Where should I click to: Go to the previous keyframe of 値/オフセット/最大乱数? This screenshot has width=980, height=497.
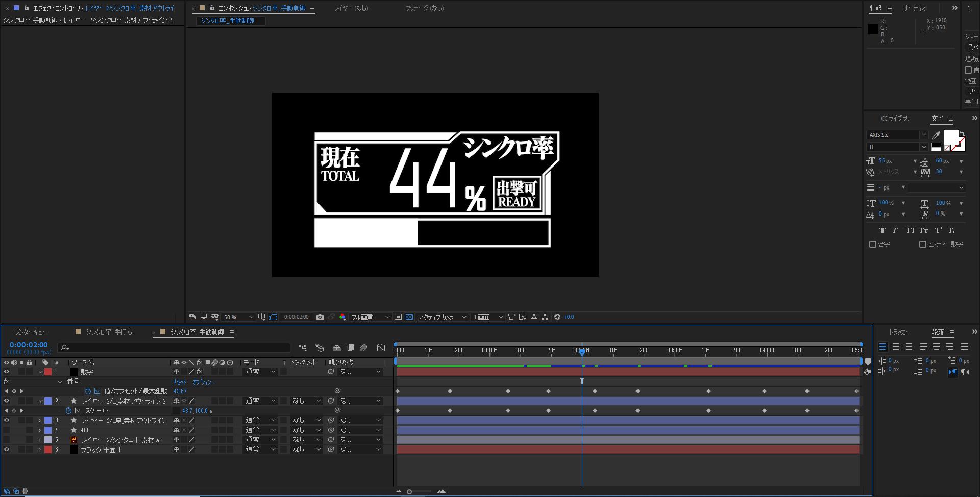[6, 391]
